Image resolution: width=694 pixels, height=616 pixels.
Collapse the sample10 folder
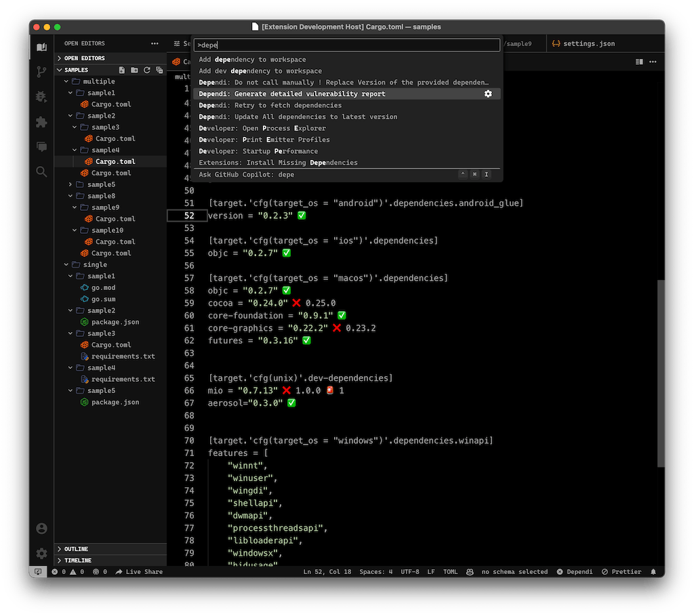pos(110,230)
